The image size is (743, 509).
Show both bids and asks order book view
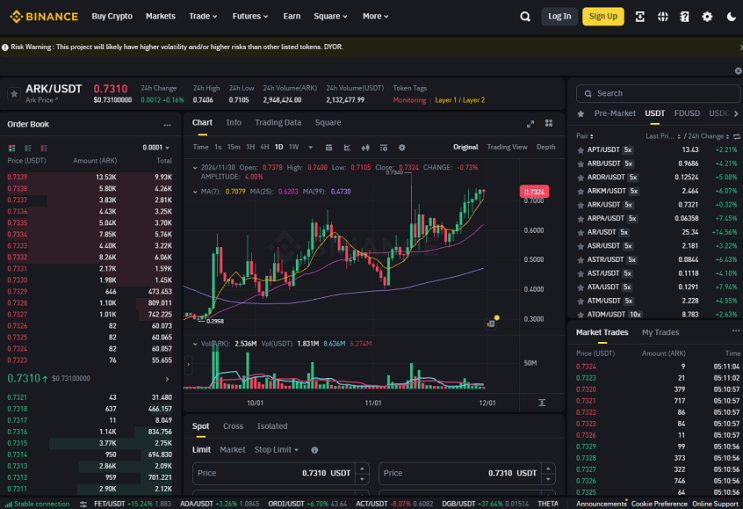point(12,148)
